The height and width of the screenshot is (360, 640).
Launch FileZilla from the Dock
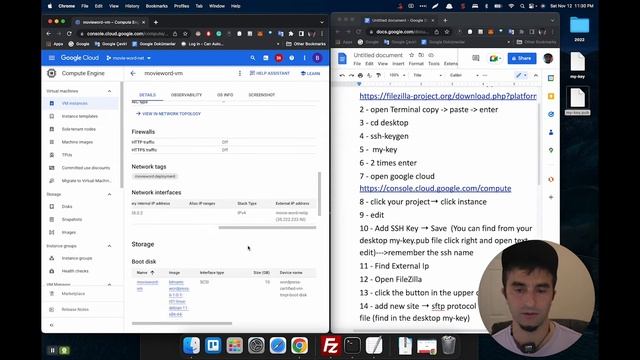tap(330, 346)
